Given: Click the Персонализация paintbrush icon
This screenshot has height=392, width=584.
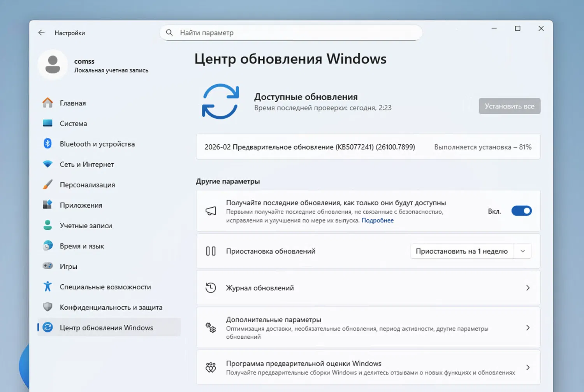Looking at the screenshot, I should pos(47,185).
